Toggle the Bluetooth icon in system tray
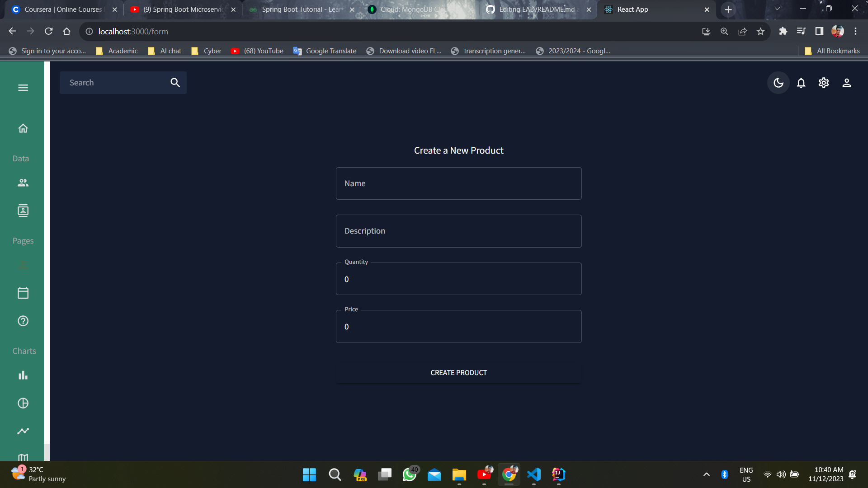 click(724, 474)
